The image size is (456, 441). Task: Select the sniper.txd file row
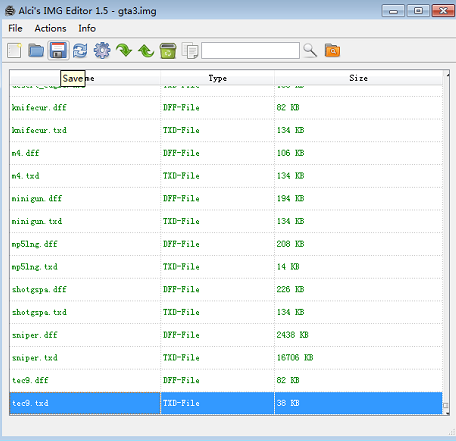coord(226,358)
